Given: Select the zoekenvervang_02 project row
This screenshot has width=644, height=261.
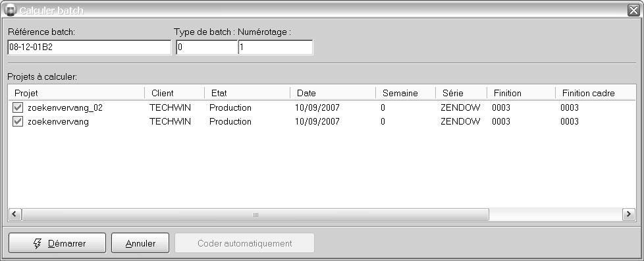Looking at the screenshot, I should coord(321,108).
